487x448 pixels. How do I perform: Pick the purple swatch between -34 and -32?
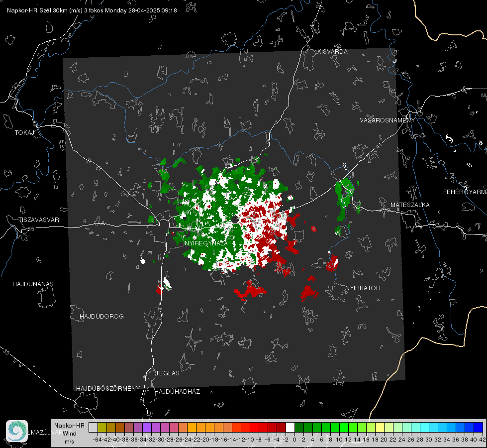point(147,427)
